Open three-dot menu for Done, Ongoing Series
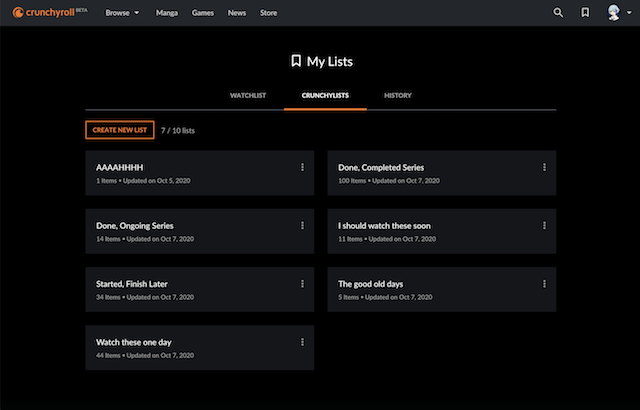The height and width of the screenshot is (410, 640). (x=302, y=226)
